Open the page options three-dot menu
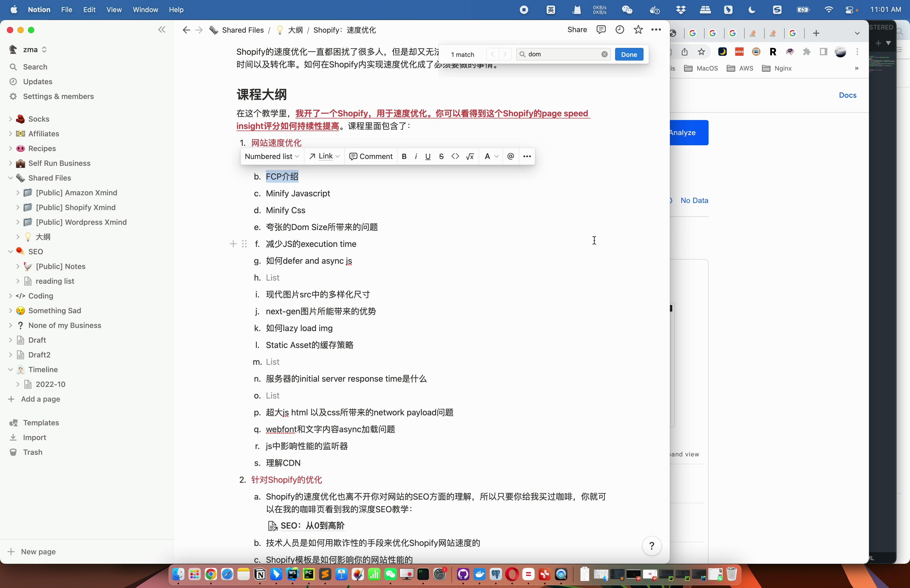910x588 pixels. 656,30
